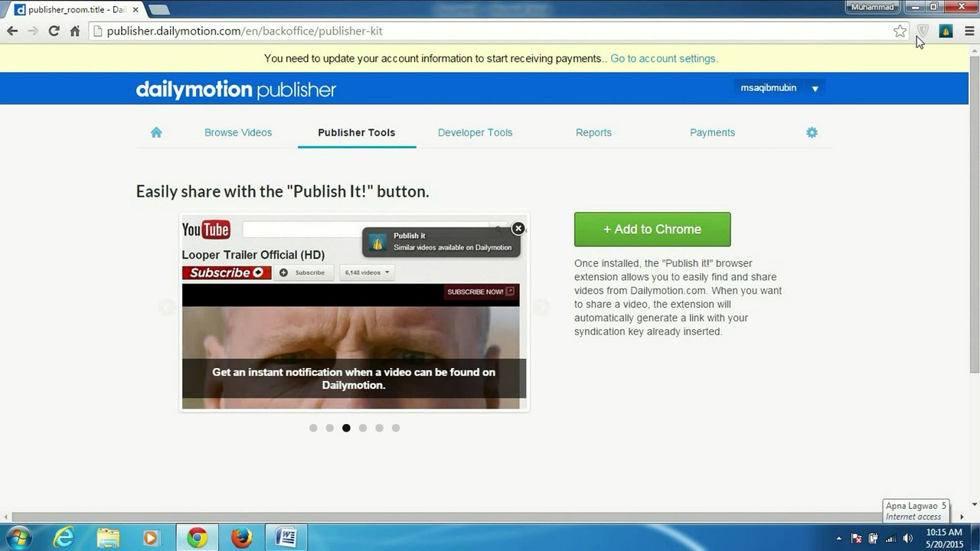Reload the page with the refresh icon
This screenshot has width=980, height=551.
[x=54, y=31]
